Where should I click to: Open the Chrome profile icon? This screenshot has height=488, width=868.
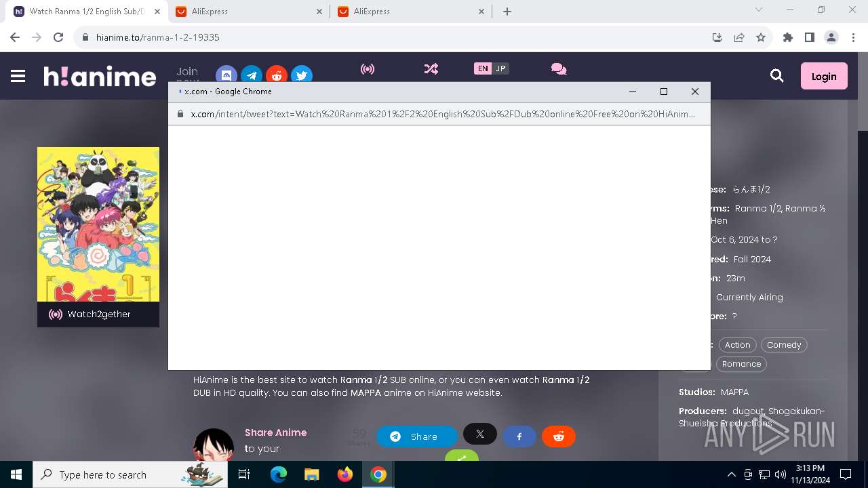831,37
